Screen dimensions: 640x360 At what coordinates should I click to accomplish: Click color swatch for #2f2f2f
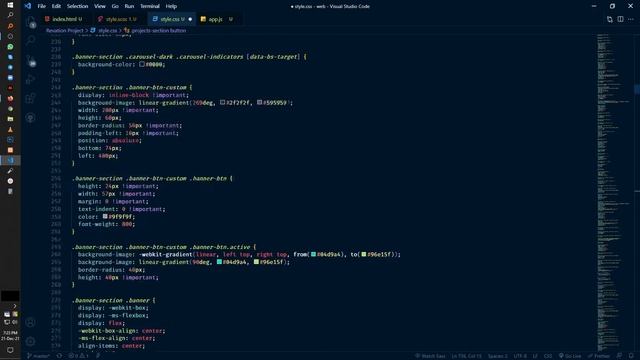click(x=222, y=102)
